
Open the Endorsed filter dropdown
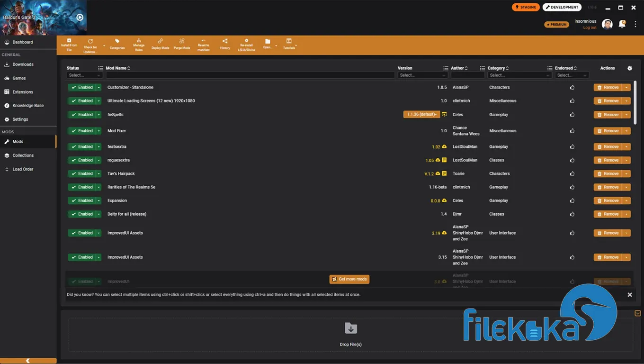572,75
